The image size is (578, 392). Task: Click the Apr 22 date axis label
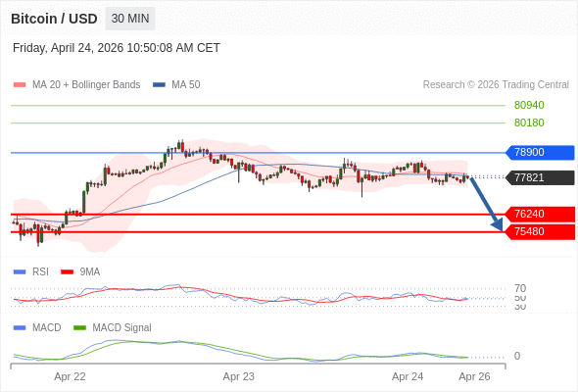(70, 377)
